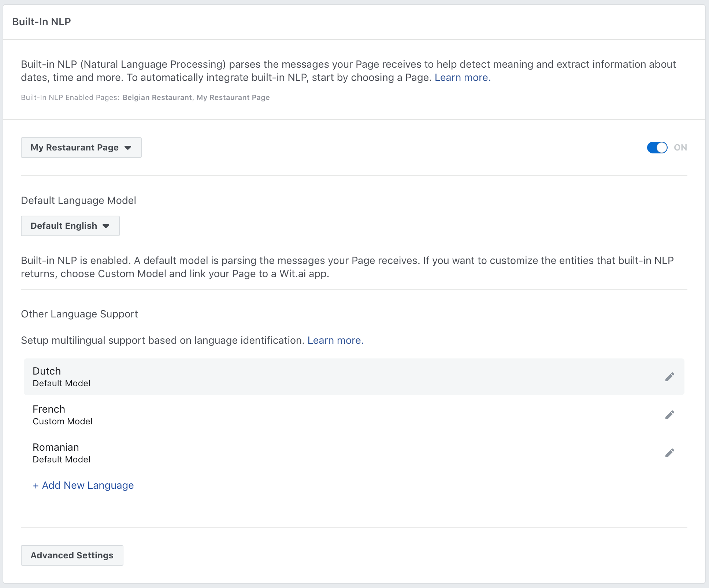Click the Belgian Restaurant page name
709x588 pixels.
click(157, 97)
